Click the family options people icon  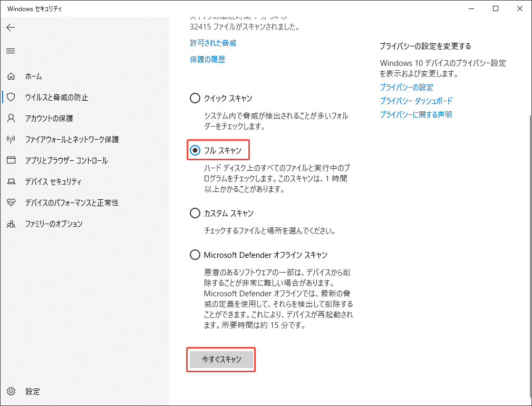point(11,224)
